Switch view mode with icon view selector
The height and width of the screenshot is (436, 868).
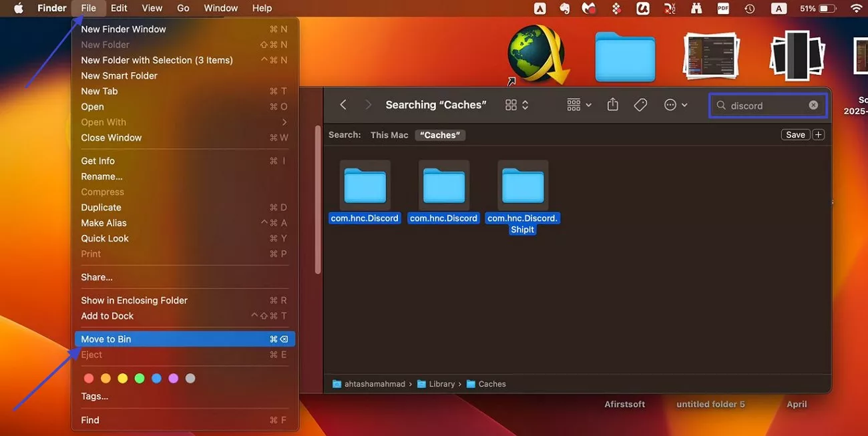coord(517,105)
